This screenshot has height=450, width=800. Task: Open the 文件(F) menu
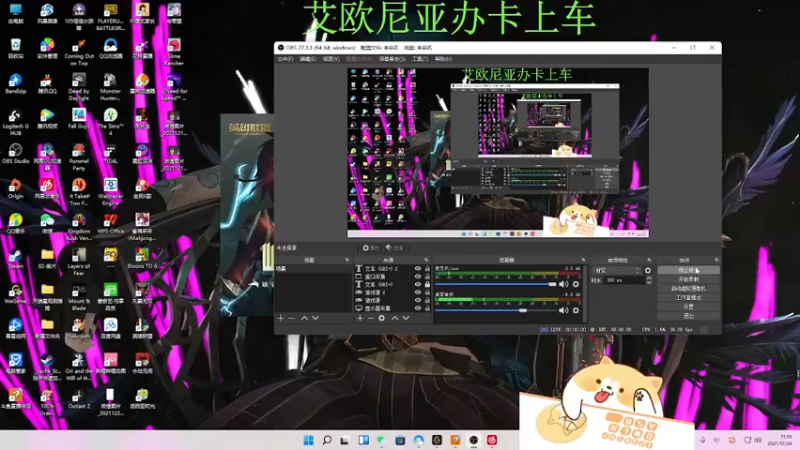click(x=285, y=59)
